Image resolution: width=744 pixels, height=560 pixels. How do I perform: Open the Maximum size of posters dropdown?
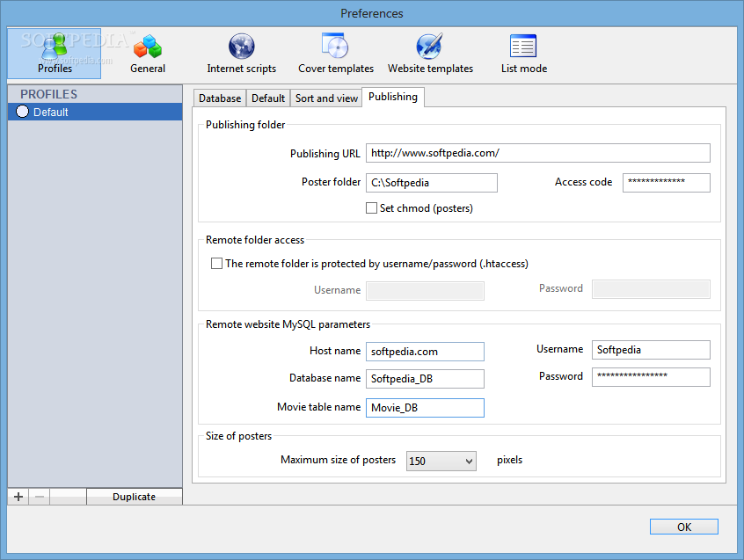coord(441,461)
